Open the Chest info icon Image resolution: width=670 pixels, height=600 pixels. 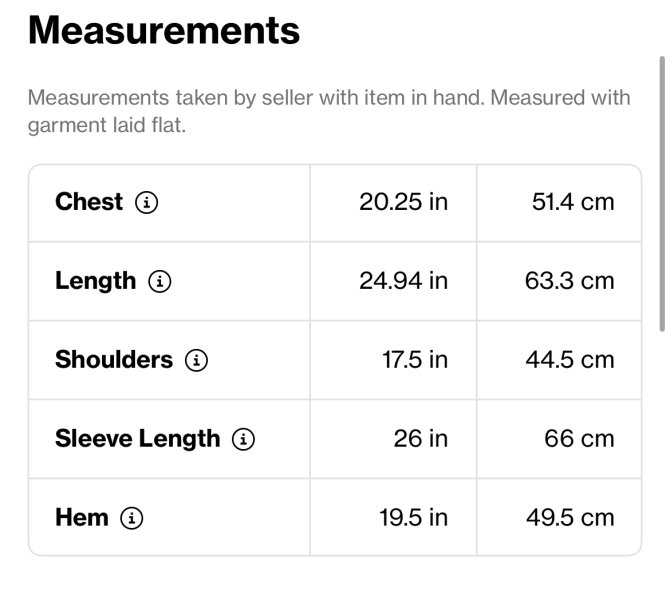[147, 202]
